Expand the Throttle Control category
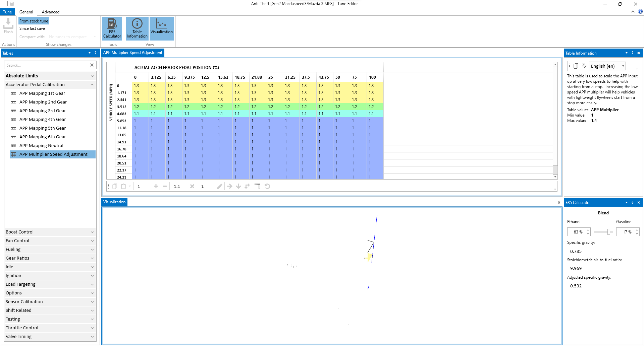 pyautogui.click(x=50, y=328)
